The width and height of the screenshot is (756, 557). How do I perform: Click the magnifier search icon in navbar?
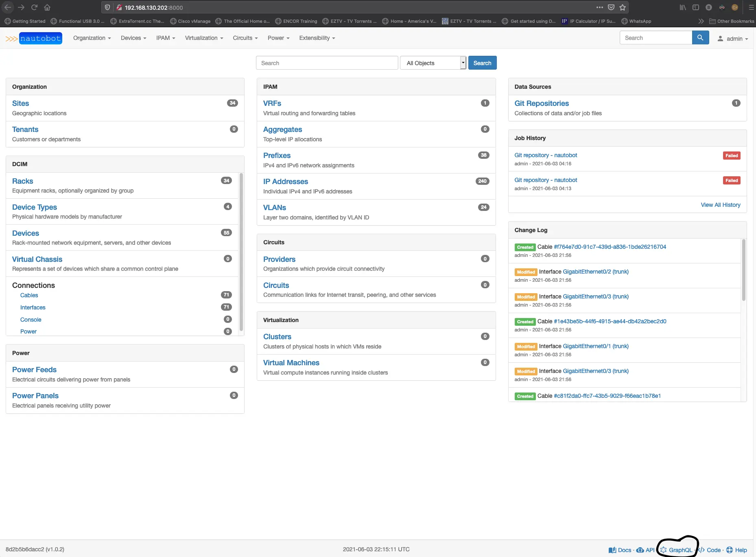coord(700,38)
